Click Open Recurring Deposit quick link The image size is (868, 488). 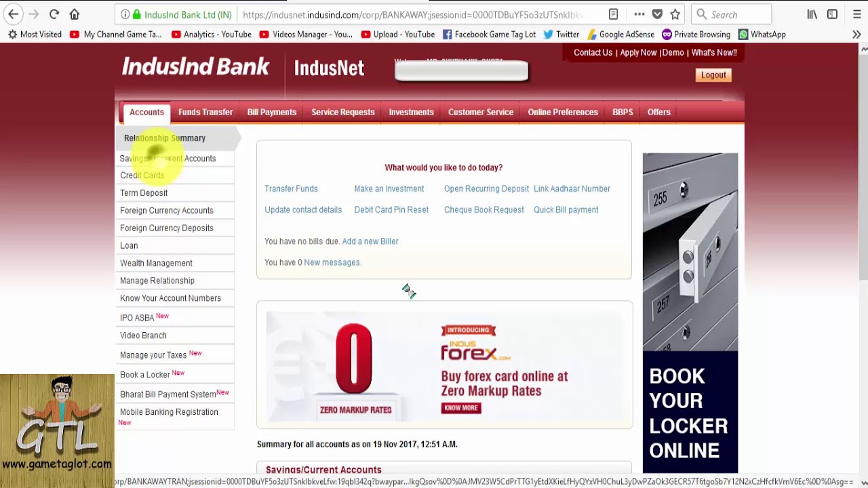[x=486, y=189]
